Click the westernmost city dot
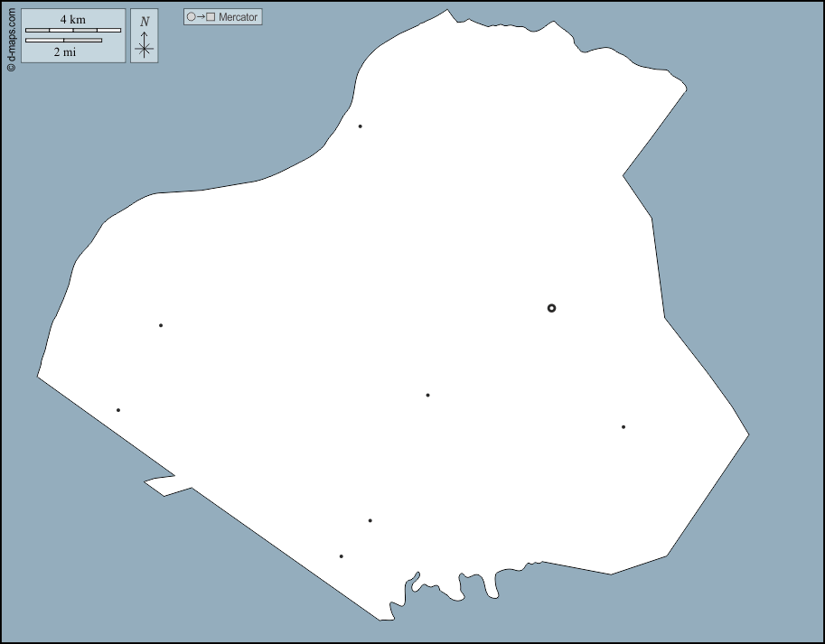This screenshot has height=644, width=825. point(117,410)
